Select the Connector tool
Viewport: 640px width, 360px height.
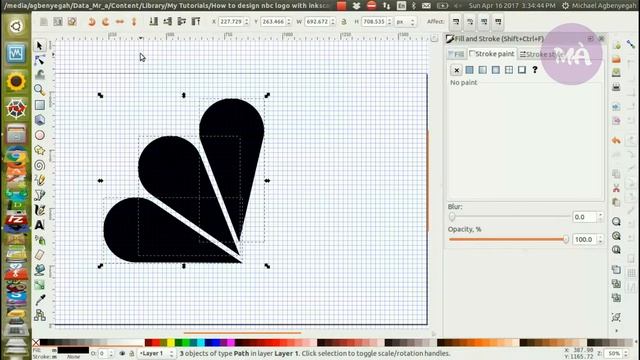pos(40,315)
